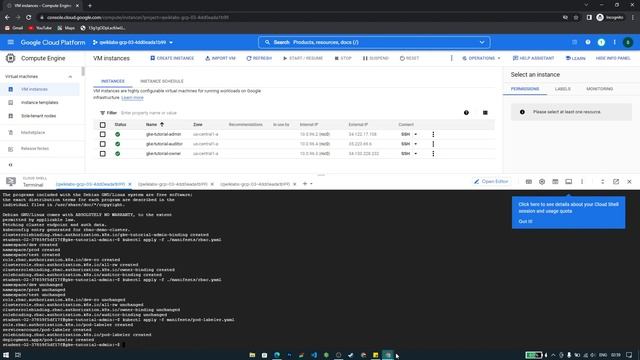Open Instance templates in the sidebar
The image size is (640, 360).
(40, 102)
